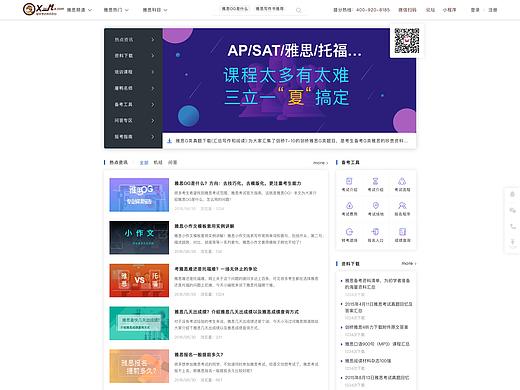The image size is (520, 390).
Task: Open the document-shaped icon in 备考工具 grid
Action: tap(349, 181)
